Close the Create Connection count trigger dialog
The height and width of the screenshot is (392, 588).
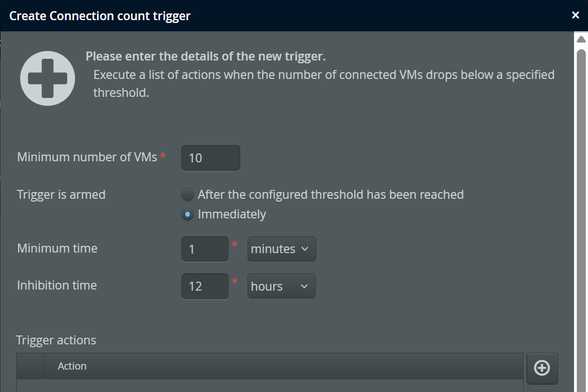pos(575,15)
